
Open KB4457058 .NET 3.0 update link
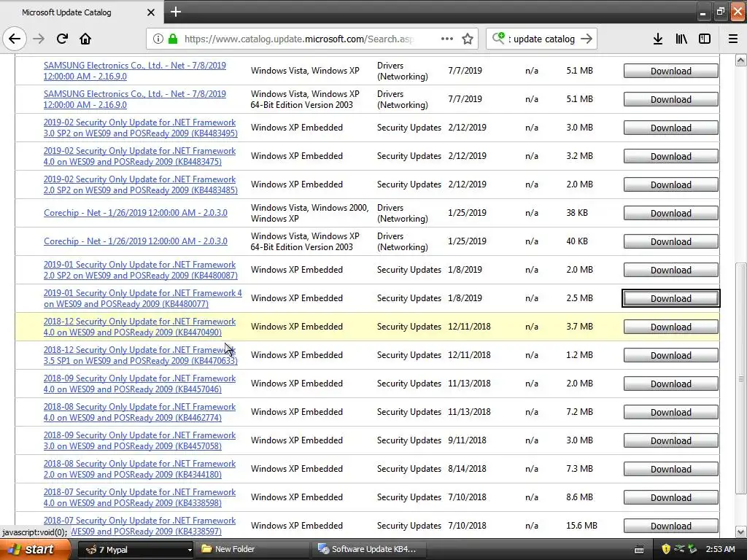pyautogui.click(x=139, y=440)
